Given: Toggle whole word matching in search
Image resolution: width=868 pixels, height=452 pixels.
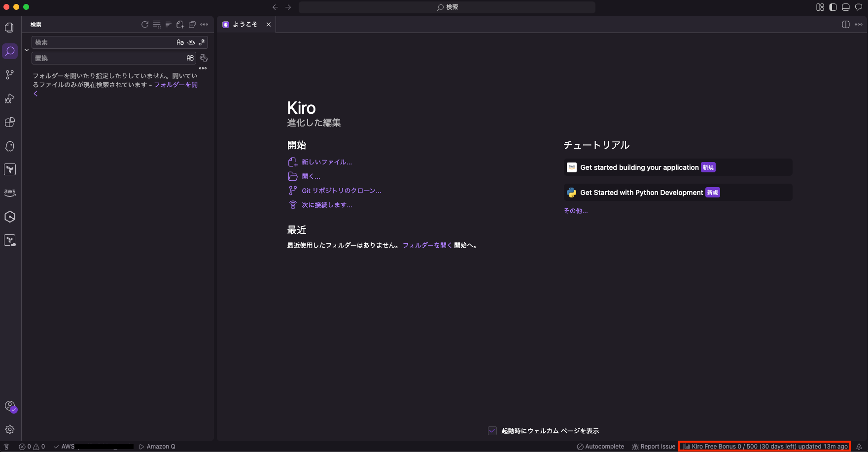Looking at the screenshot, I should (x=191, y=42).
